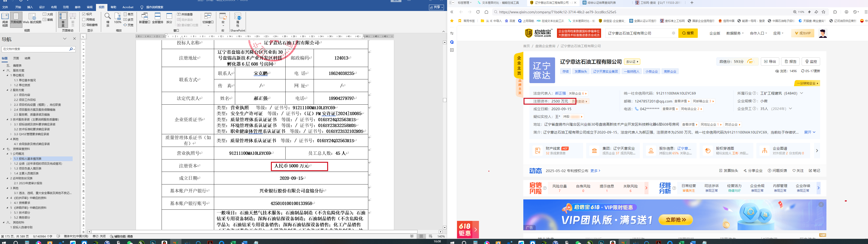Set Word zoom to 100%
The height and width of the screenshot is (244, 868).
click(x=118, y=18)
